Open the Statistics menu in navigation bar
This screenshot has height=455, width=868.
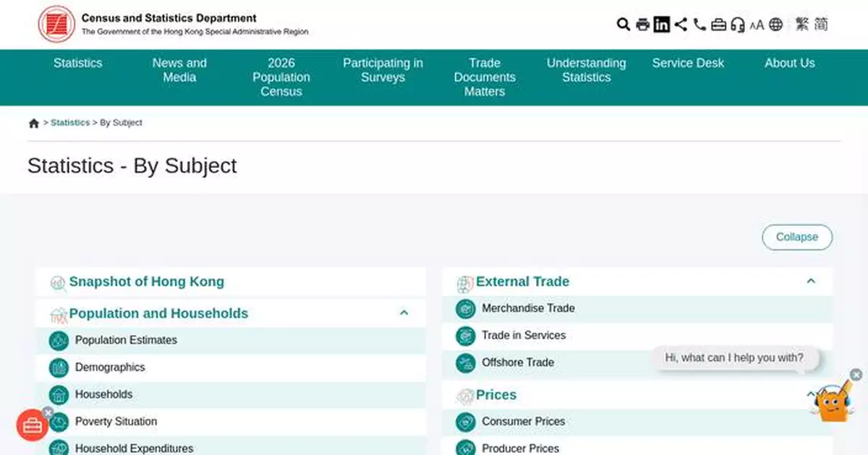coord(77,63)
